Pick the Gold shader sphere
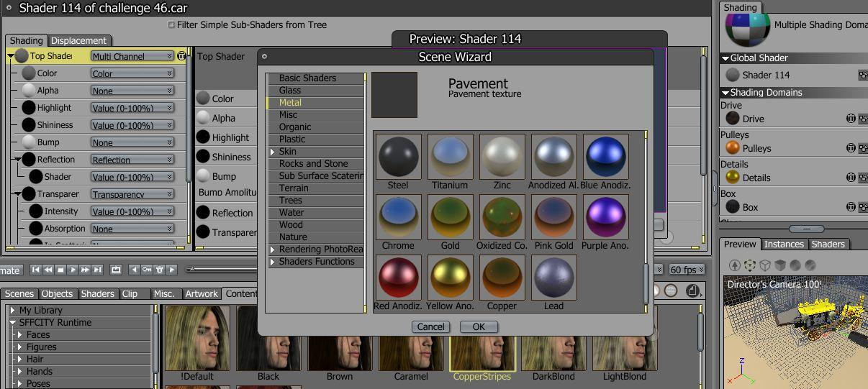This screenshot has height=389, width=868. click(x=450, y=216)
